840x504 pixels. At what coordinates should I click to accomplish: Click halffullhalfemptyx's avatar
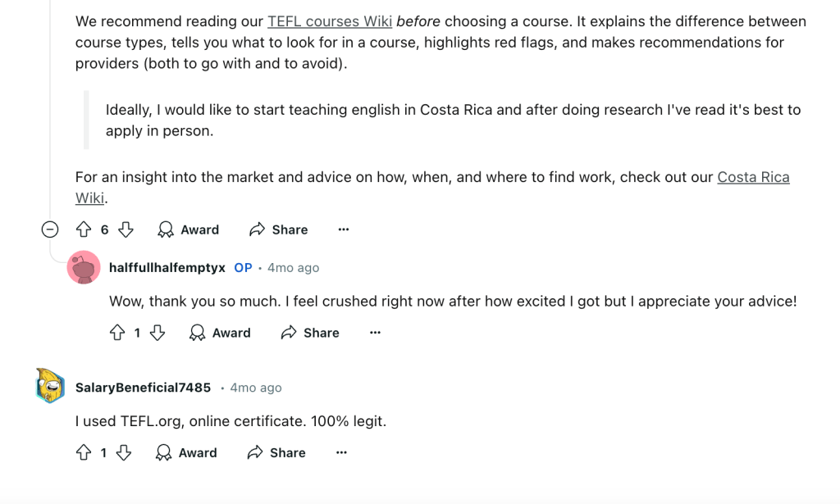[84, 268]
